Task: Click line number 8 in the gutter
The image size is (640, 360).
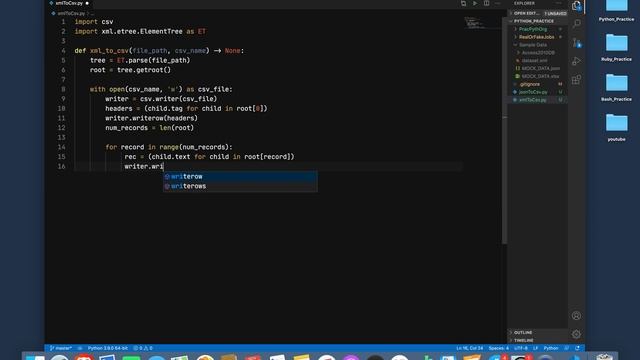Action: coord(63,89)
